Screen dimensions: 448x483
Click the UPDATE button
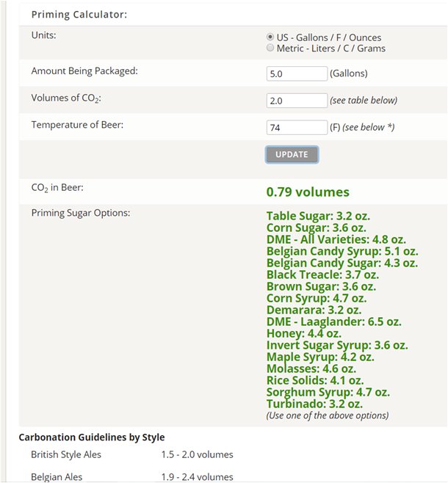(292, 154)
